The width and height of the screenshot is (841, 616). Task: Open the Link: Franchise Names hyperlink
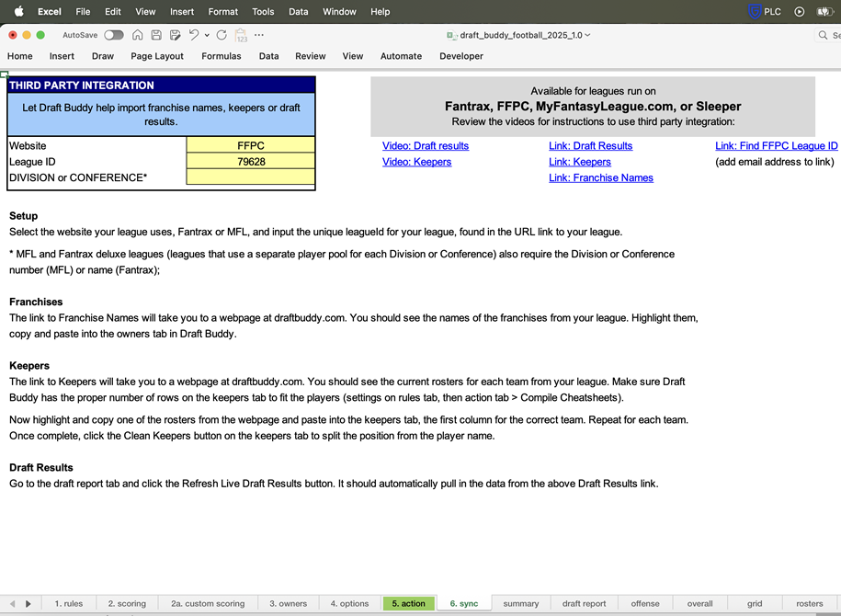click(x=601, y=177)
